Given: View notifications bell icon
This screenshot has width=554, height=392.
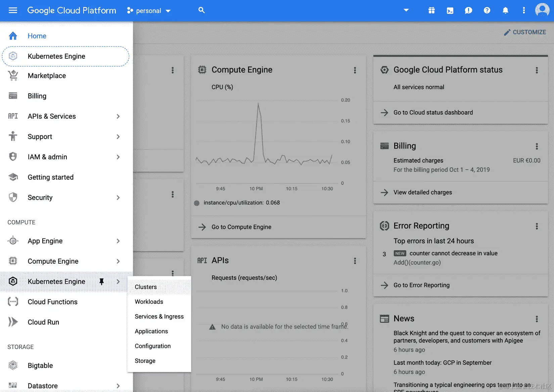Looking at the screenshot, I should coord(505,10).
